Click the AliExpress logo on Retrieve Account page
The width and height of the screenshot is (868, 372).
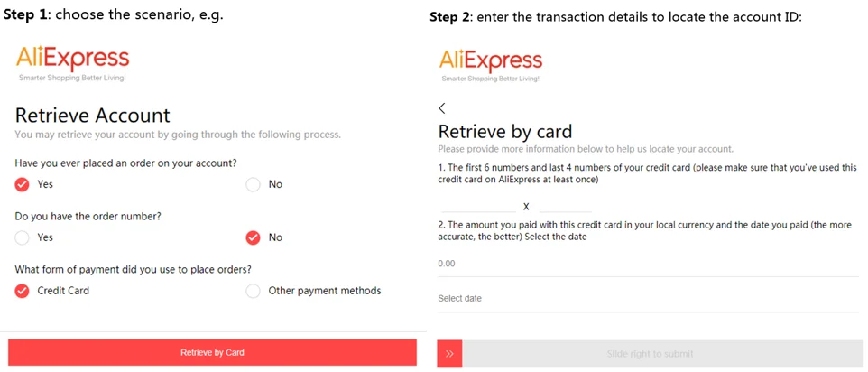[72, 64]
